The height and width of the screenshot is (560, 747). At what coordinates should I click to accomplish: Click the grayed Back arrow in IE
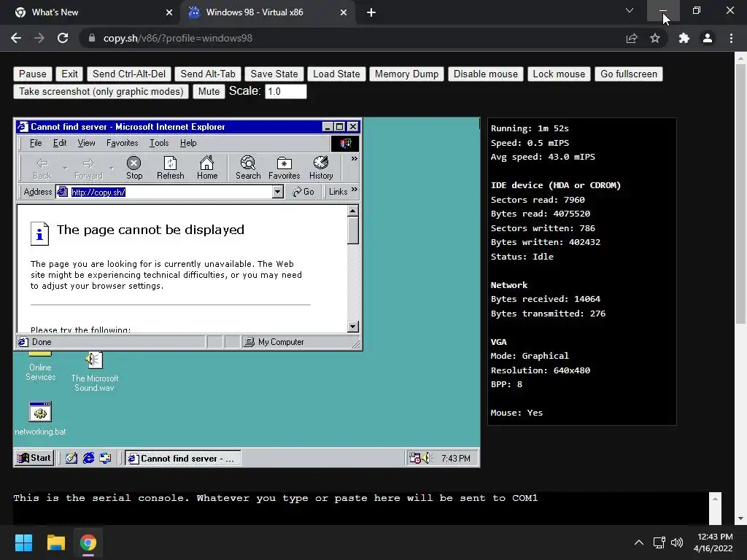42,168
